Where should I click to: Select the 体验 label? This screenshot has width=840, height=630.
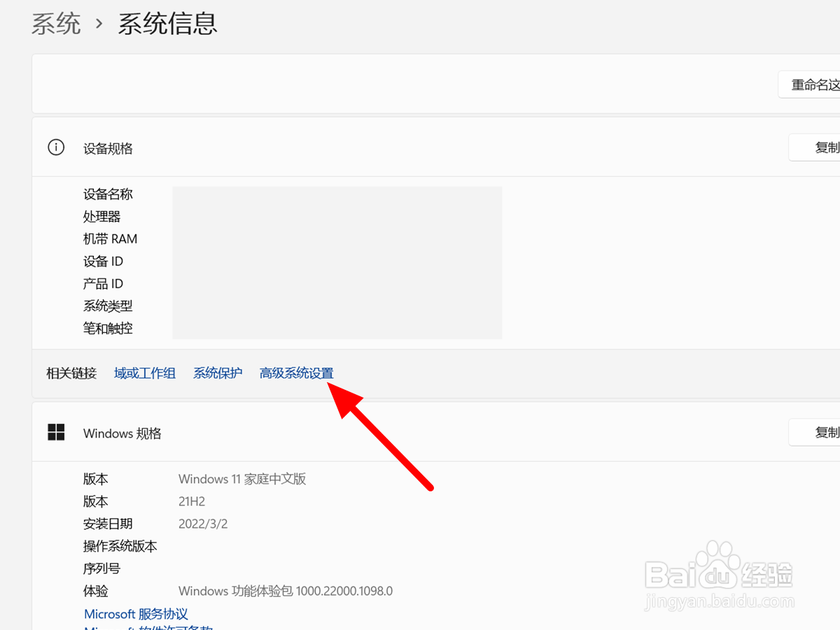(96, 591)
